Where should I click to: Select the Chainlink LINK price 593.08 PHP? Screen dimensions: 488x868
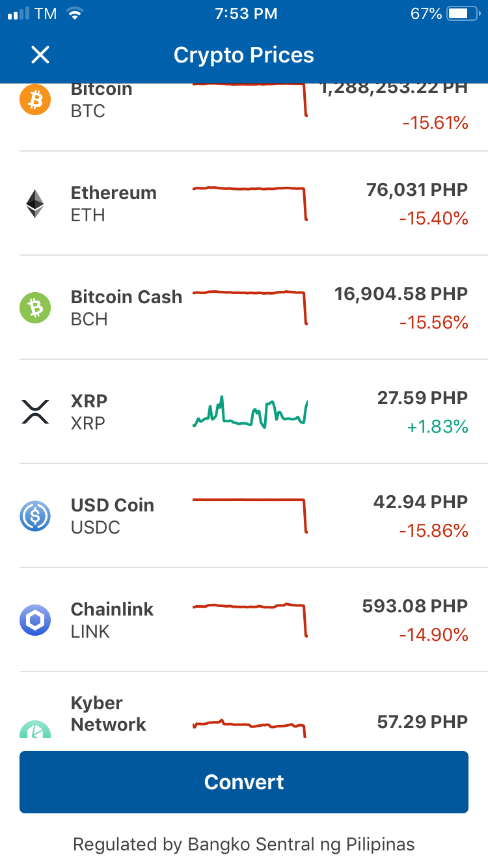point(415,606)
